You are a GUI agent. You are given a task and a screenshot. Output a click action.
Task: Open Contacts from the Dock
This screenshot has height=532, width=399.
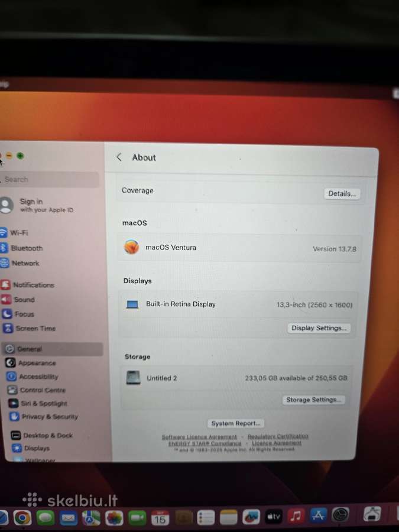[x=184, y=518]
